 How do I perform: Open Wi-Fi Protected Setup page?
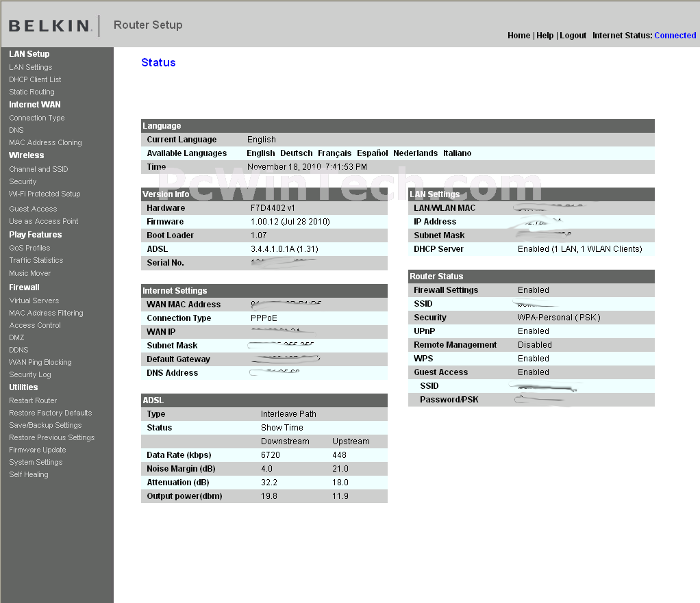click(x=45, y=194)
